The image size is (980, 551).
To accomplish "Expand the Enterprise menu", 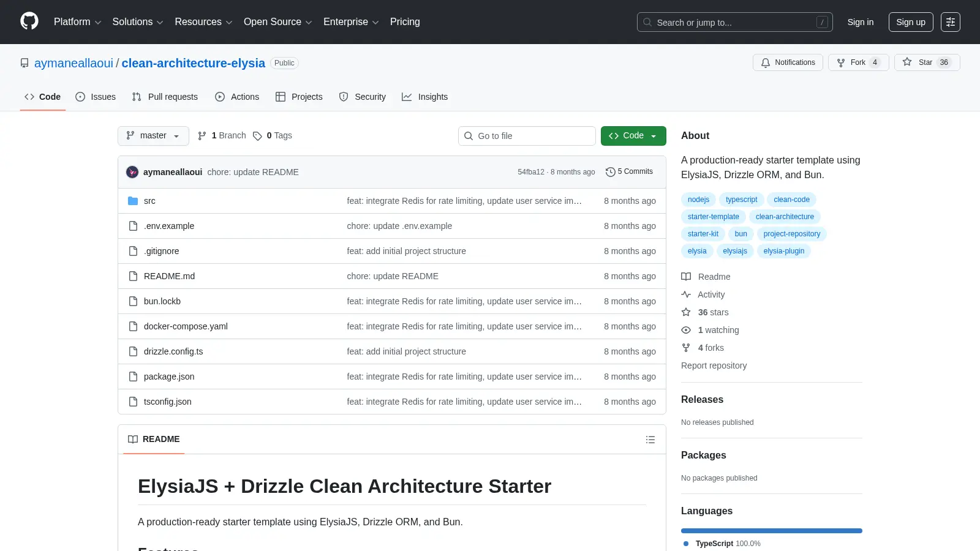I will tap(351, 22).
